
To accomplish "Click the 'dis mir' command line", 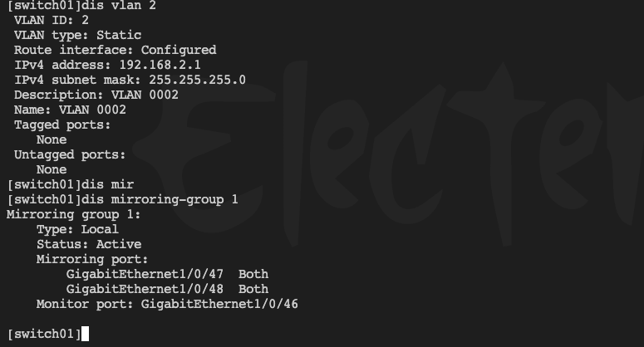I will pyautogui.click(x=71, y=184).
